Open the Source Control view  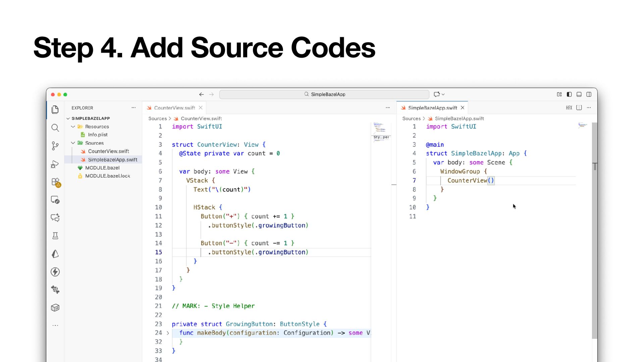(x=55, y=146)
